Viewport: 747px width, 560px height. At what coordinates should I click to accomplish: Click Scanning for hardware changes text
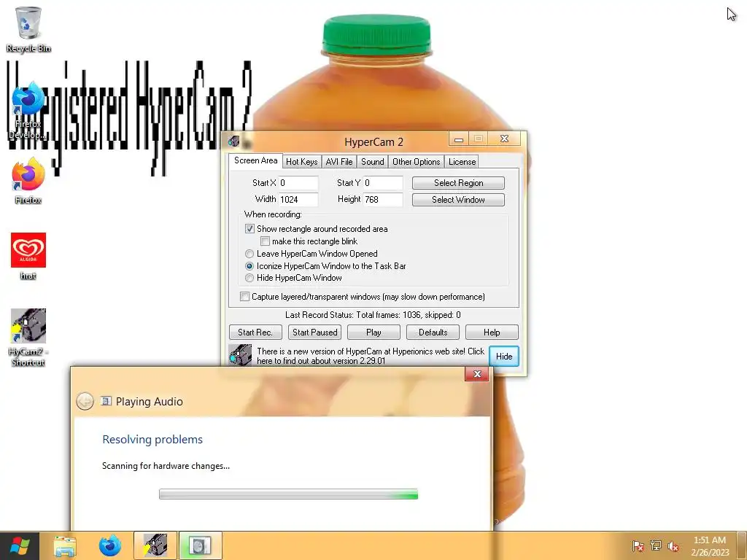[x=166, y=466]
